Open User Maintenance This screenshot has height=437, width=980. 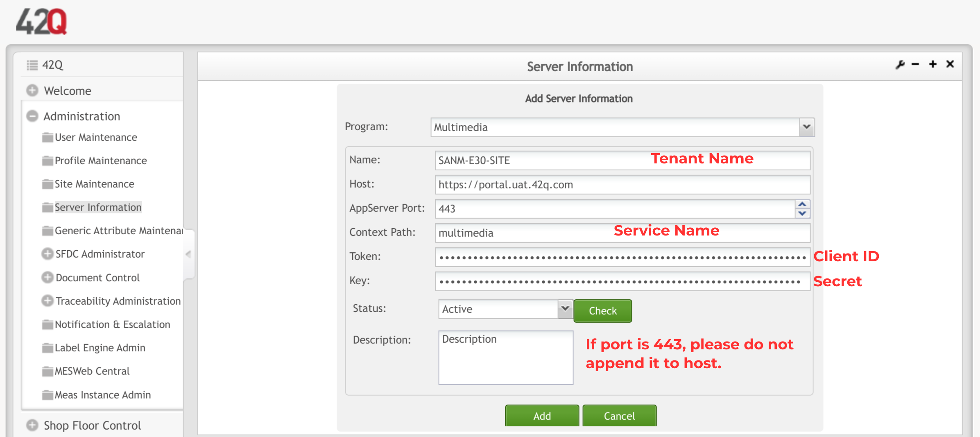click(x=96, y=137)
